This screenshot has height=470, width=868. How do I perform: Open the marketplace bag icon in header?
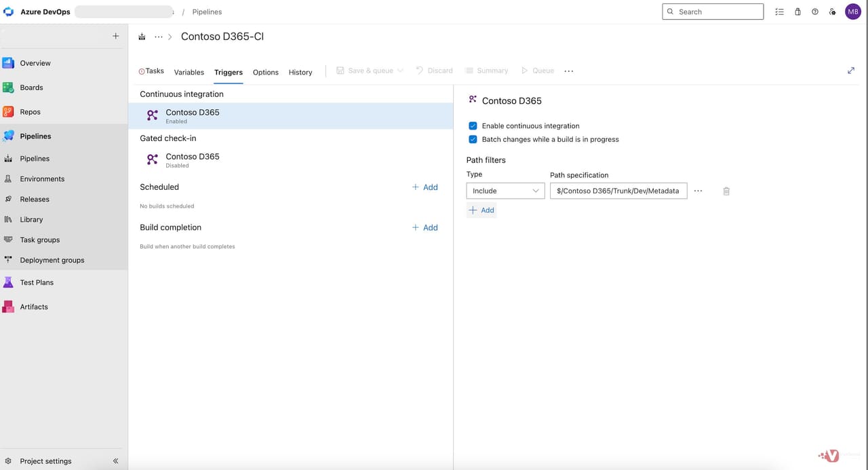tap(797, 12)
